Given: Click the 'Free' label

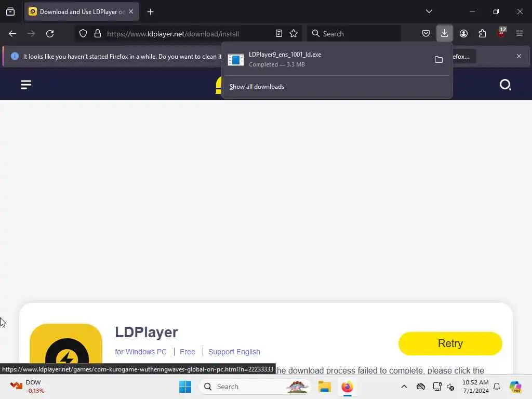Looking at the screenshot, I should [188, 352].
